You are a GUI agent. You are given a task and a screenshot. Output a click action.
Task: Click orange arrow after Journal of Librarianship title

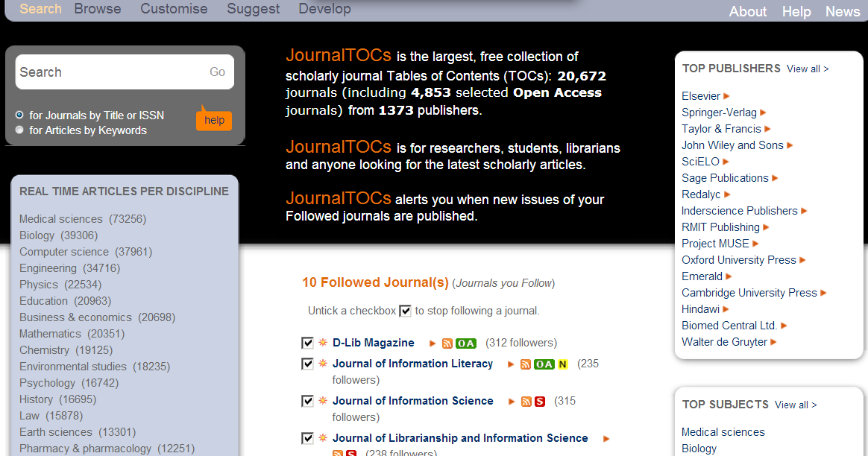(x=606, y=439)
